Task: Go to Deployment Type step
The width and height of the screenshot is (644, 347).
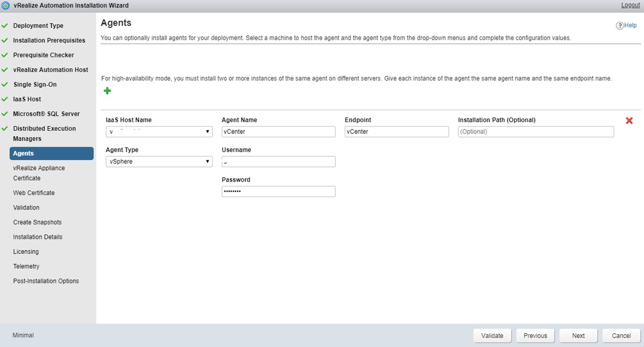Action: (x=38, y=26)
